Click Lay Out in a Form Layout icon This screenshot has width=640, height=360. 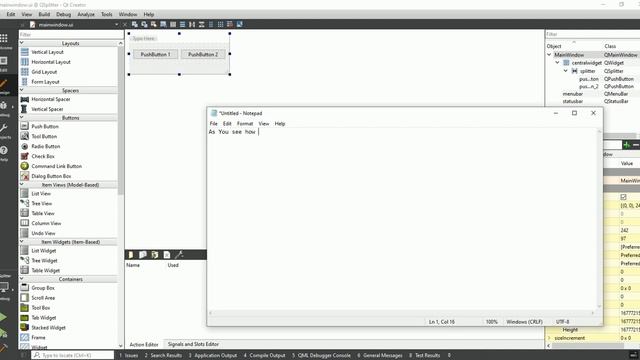pos(211,24)
